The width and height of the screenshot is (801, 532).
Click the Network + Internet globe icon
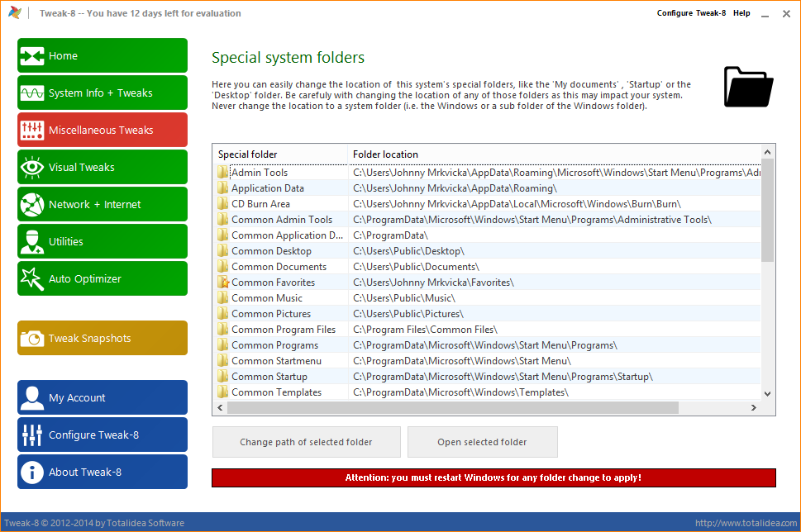[32, 205]
